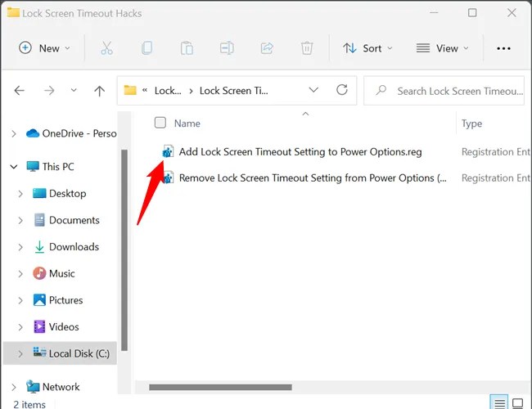
Task: Click the Videos icon in sidebar
Action: (39, 326)
